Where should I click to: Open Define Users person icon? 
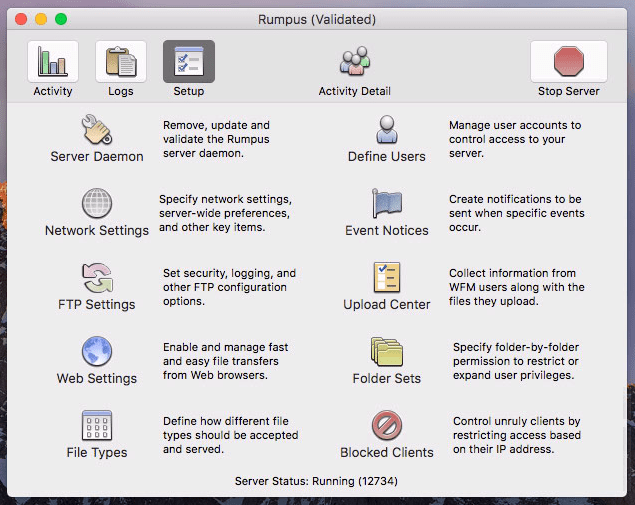coord(387,129)
